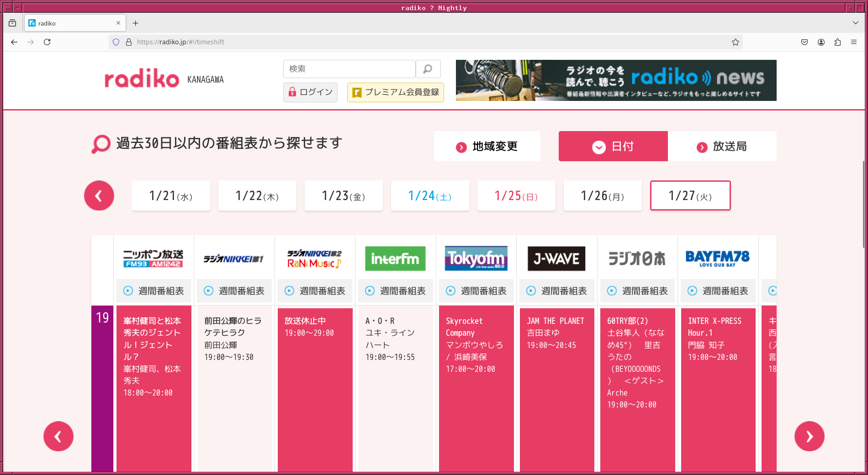Click the radiko logo

(x=142, y=79)
